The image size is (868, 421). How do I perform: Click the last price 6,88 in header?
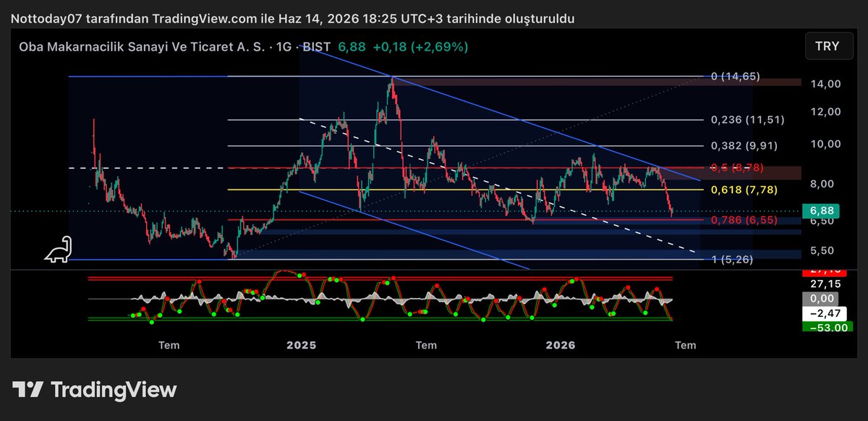click(x=351, y=46)
